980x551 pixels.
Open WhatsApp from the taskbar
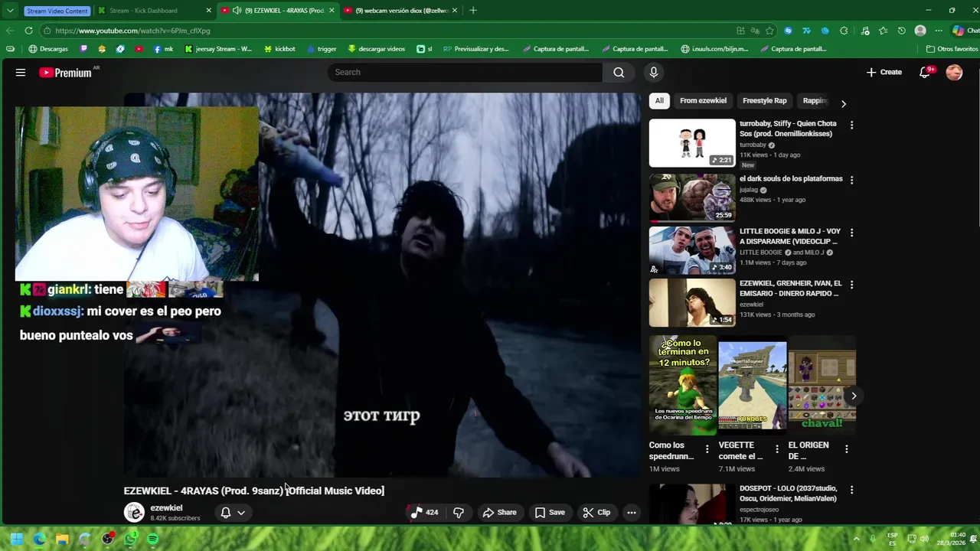click(x=132, y=539)
